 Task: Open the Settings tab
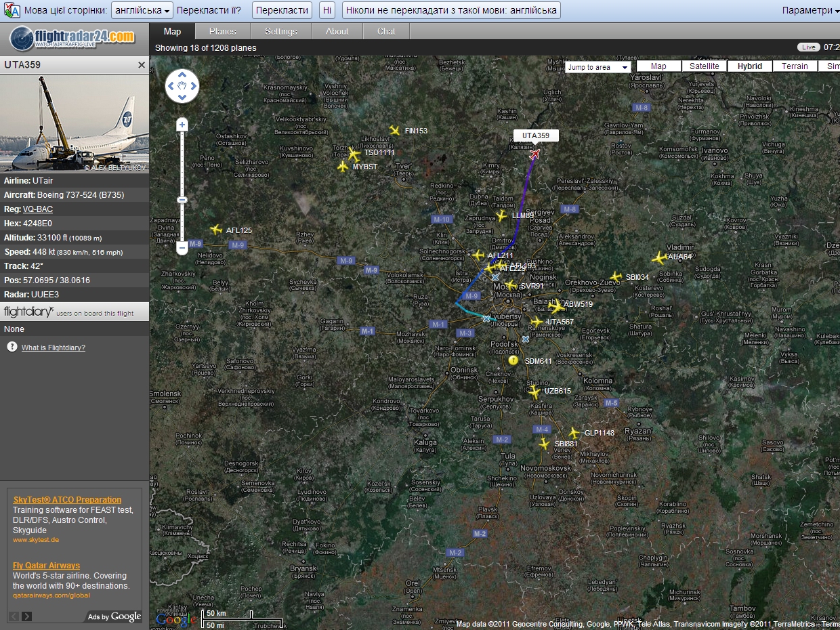(280, 31)
